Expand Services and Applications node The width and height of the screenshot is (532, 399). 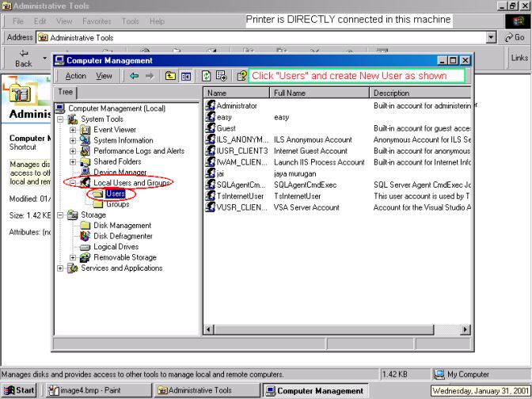(60, 268)
